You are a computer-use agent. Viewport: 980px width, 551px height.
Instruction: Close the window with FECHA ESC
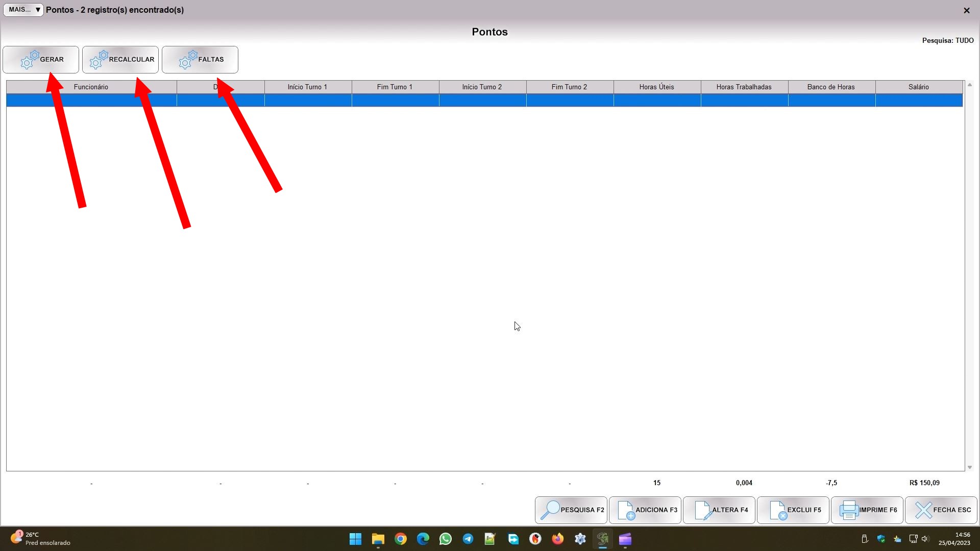click(941, 510)
